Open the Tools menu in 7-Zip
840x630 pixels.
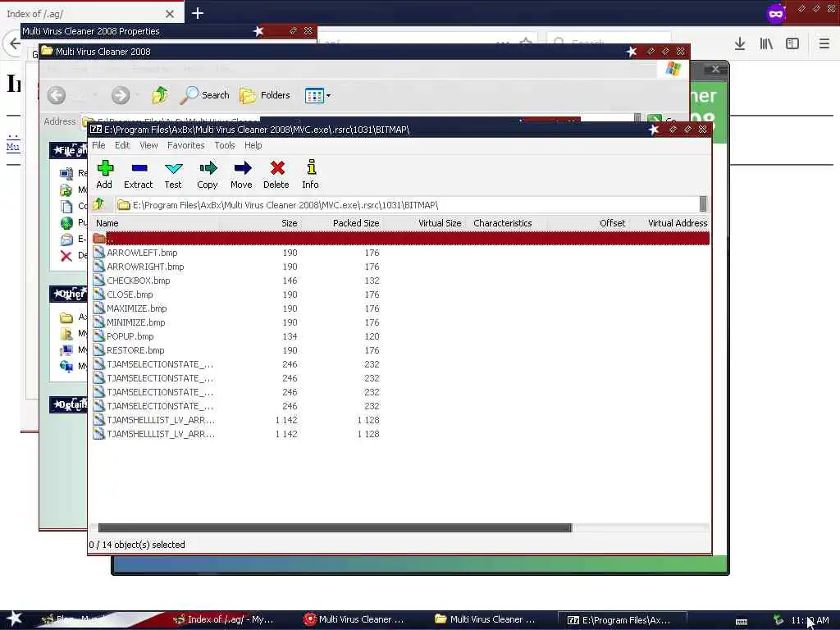click(225, 145)
